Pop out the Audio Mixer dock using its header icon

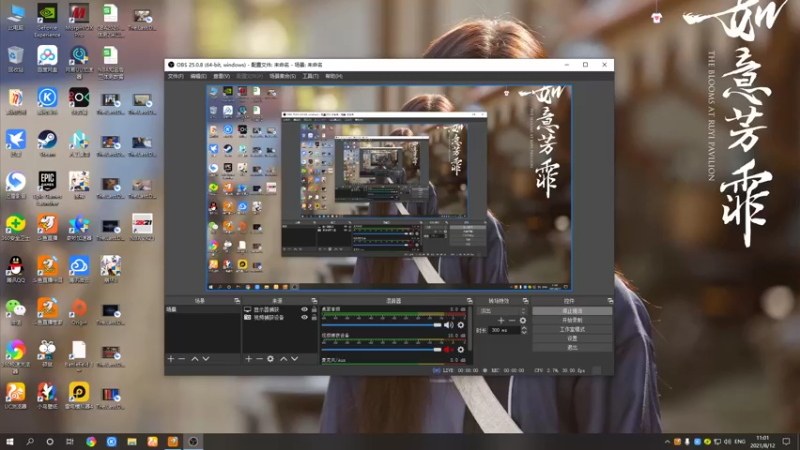point(469,301)
